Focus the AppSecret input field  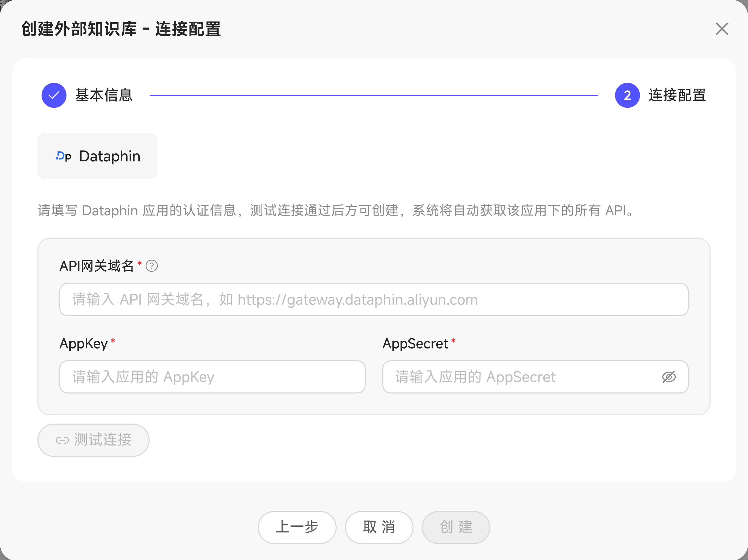point(535,377)
